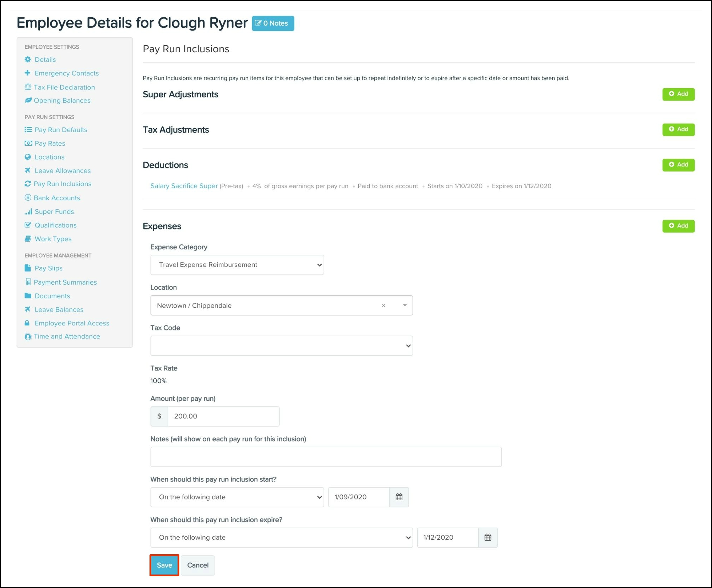Click the globe icon beside Locations
Screen dimensions: 712x588
coord(28,157)
